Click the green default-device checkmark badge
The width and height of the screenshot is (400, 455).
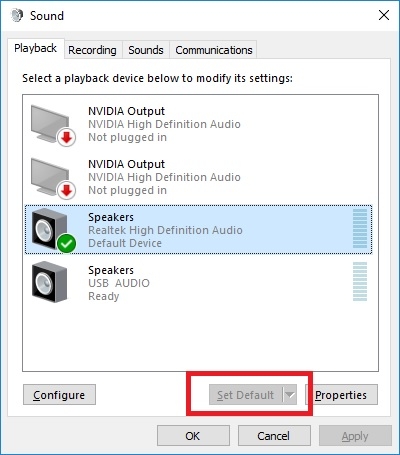[67, 244]
